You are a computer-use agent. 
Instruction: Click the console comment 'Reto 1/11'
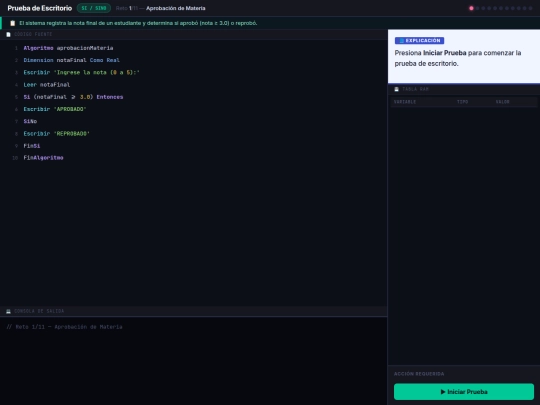click(x=64, y=327)
